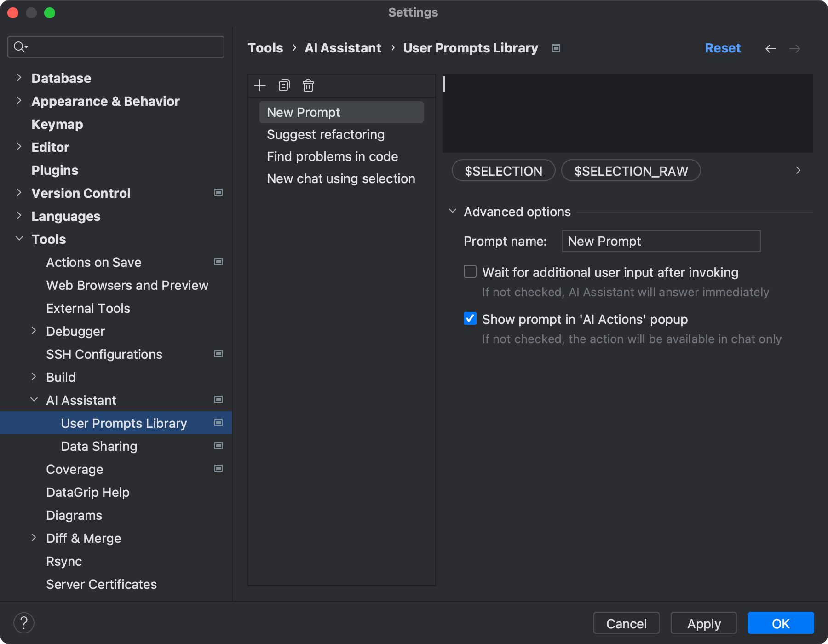The image size is (828, 644).
Task: Open the settings search field magnifier
Action: (x=20, y=46)
